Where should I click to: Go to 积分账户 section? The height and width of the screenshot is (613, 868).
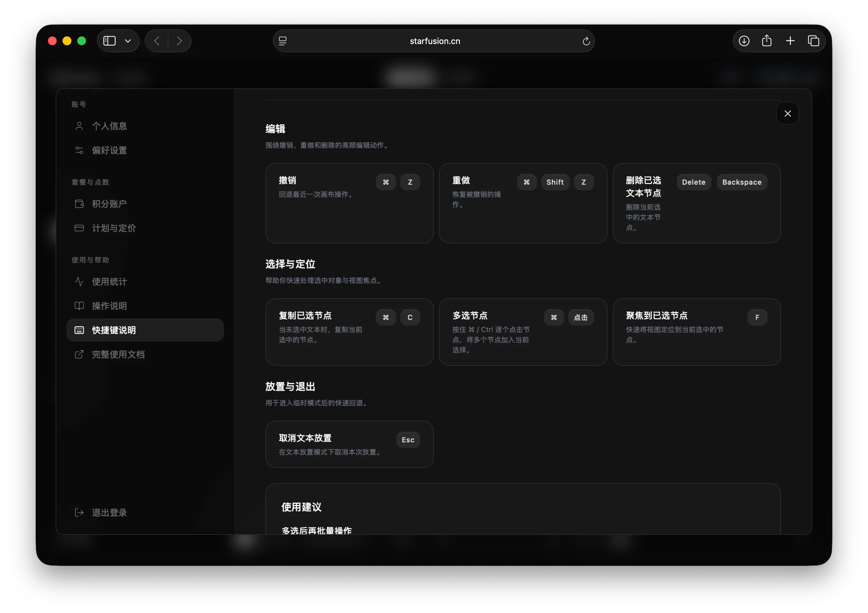[x=145, y=204]
